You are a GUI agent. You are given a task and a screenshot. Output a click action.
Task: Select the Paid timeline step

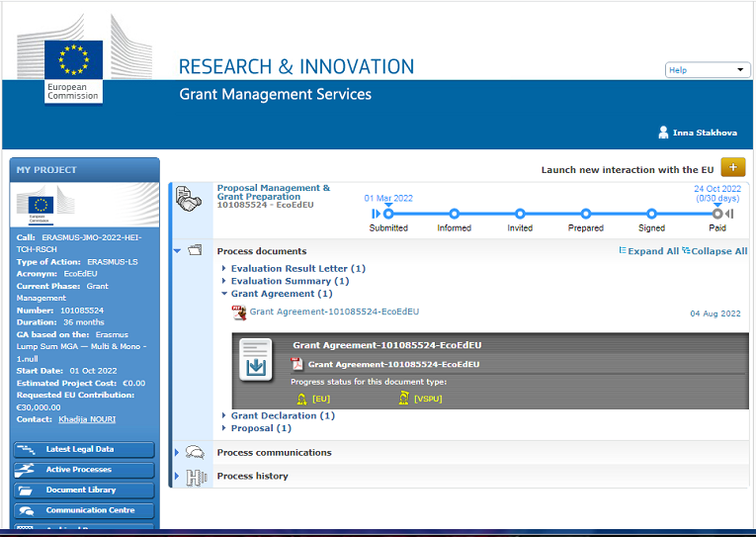717,214
